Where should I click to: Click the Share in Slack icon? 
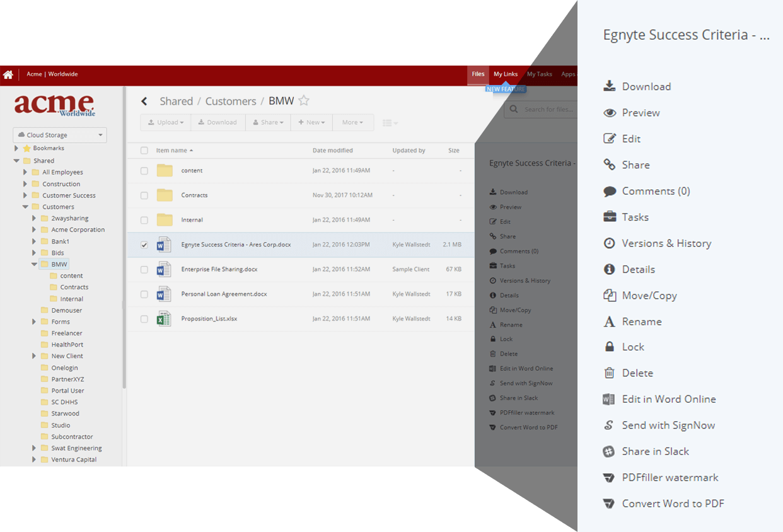pos(609,451)
